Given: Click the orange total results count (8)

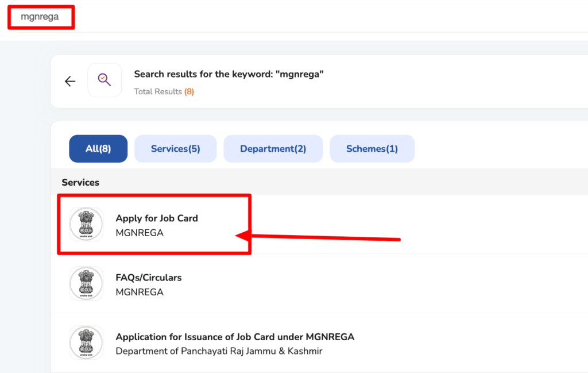Looking at the screenshot, I should click(189, 92).
